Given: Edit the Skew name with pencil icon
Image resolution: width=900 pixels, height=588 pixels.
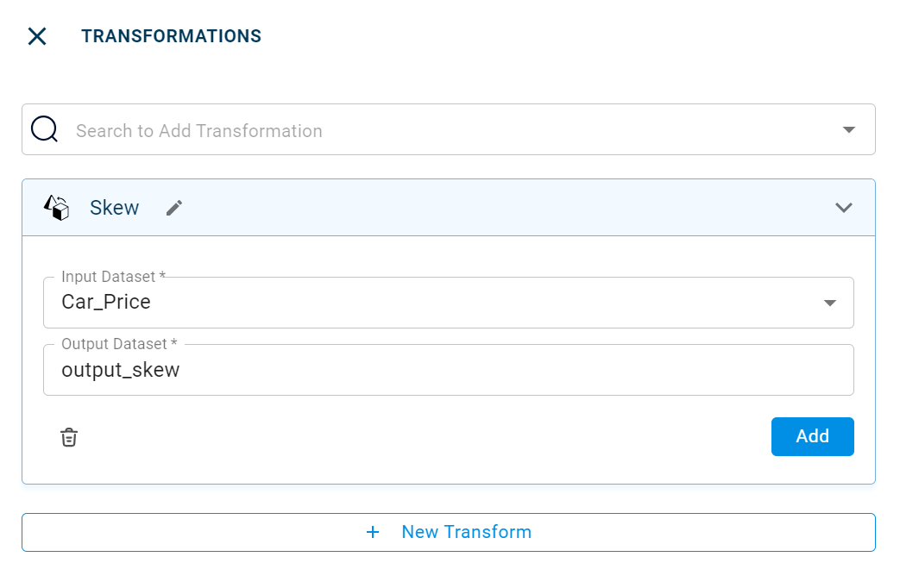Looking at the screenshot, I should coord(174,208).
